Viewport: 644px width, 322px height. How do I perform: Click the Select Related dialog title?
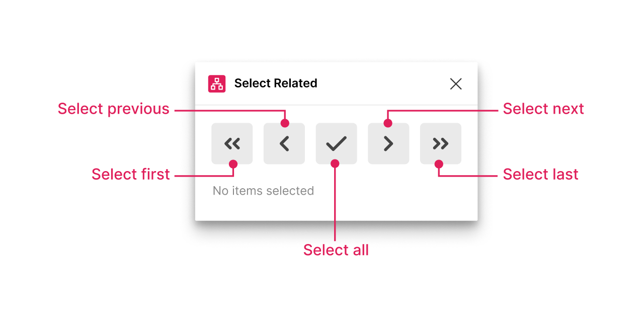[x=276, y=84]
